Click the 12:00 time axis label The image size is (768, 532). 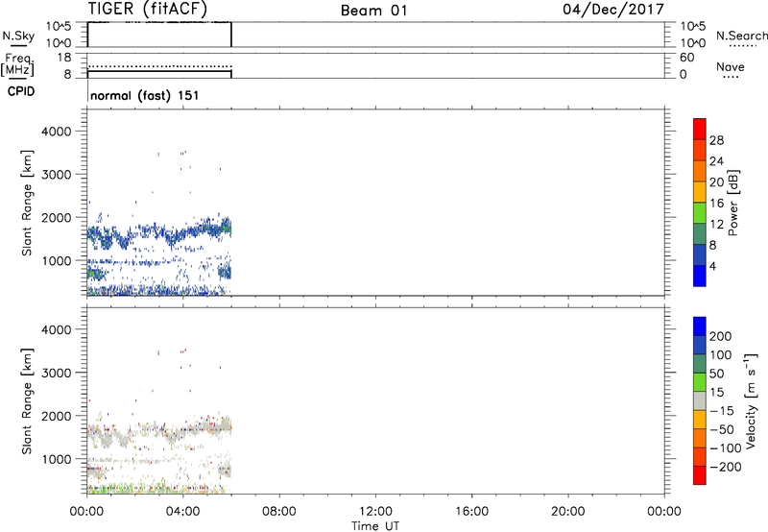point(375,512)
